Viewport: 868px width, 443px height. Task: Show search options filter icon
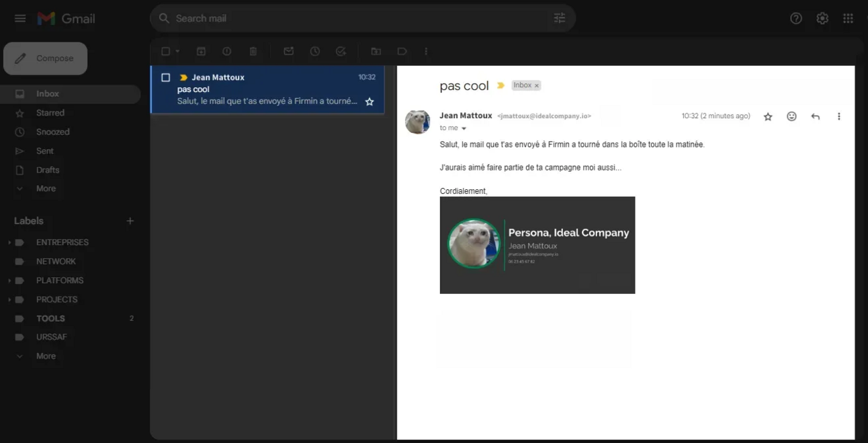point(560,18)
